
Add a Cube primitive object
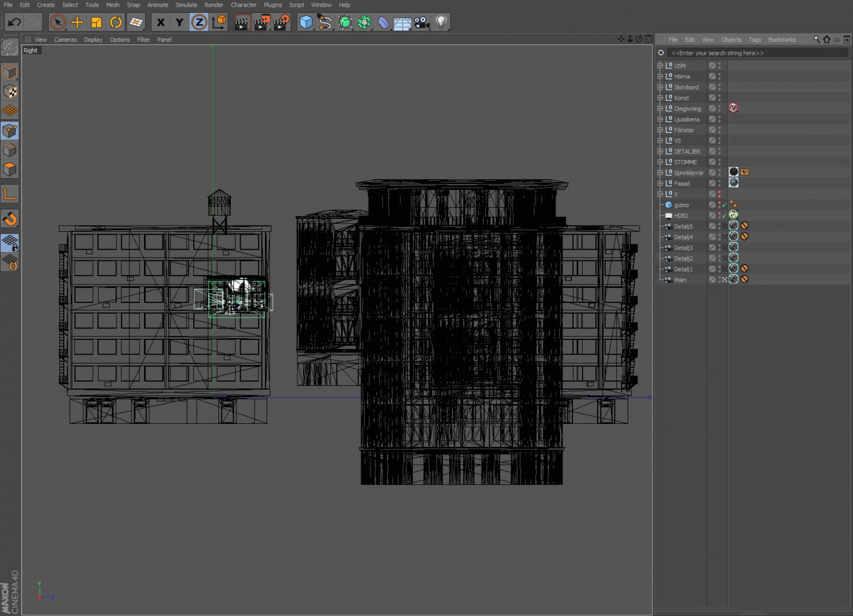tap(306, 22)
